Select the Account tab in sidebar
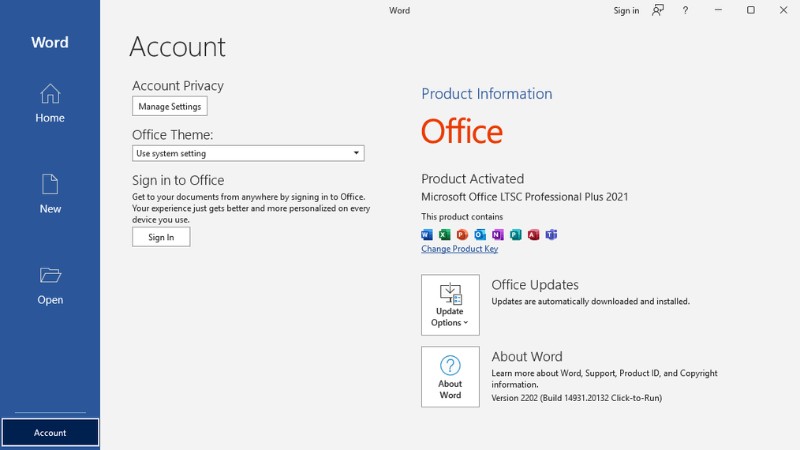Viewport: 800px width, 450px height. click(50, 432)
